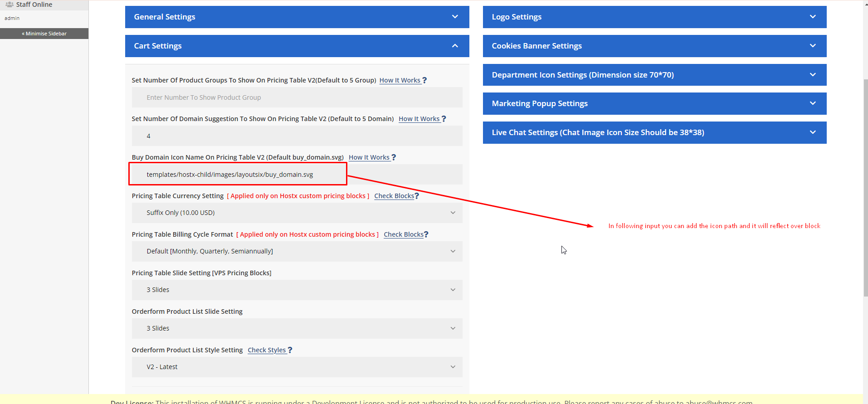Click the Minimise Sidebar button
The image size is (868, 404).
(x=44, y=34)
